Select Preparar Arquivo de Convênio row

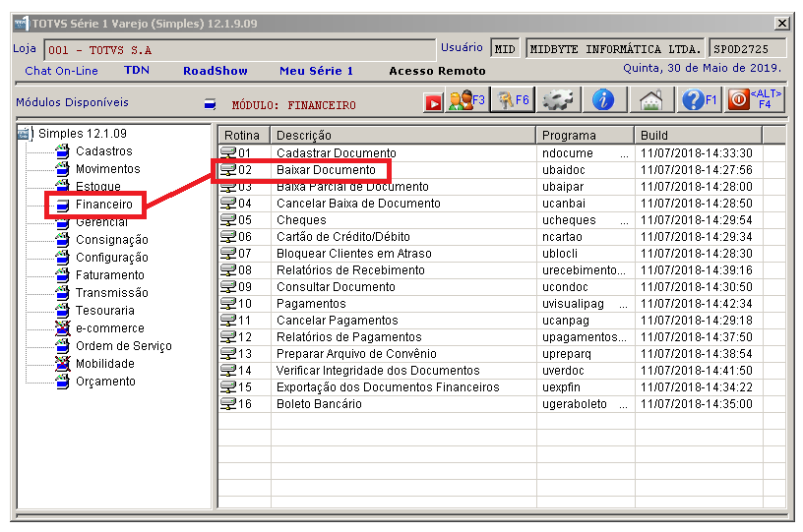(x=502, y=353)
